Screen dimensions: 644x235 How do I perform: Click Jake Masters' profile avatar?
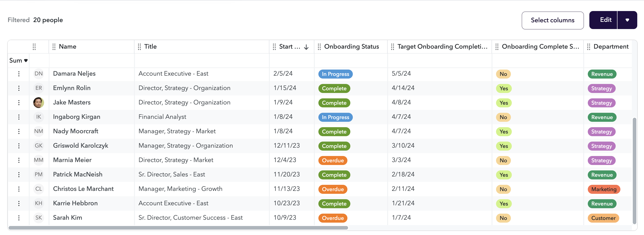point(39,102)
